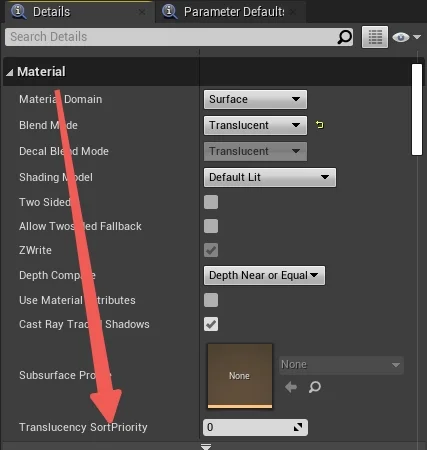Check the Use Material Attributes box
The width and height of the screenshot is (427, 450).
211,300
